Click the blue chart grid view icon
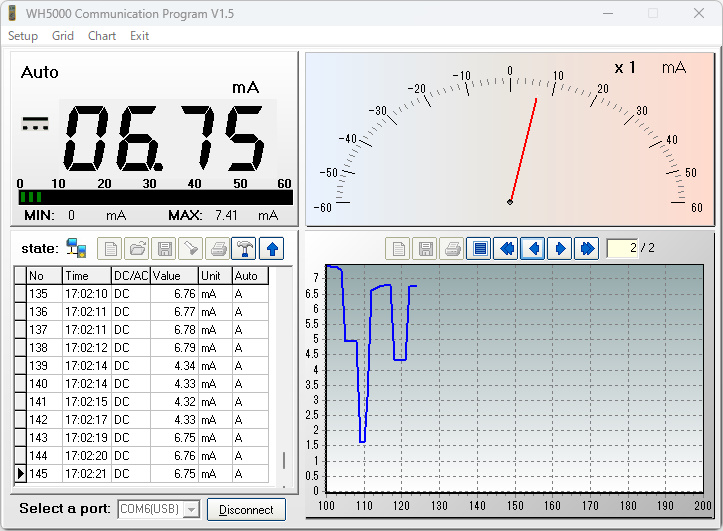This screenshot has width=723, height=531. [x=480, y=248]
